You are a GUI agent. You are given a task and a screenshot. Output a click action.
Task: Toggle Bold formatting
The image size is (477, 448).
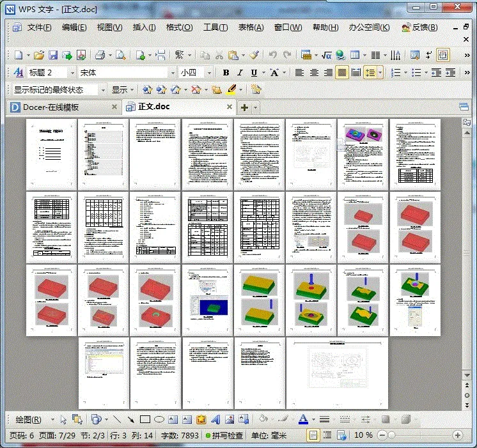pyautogui.click(x=226, y=73)
